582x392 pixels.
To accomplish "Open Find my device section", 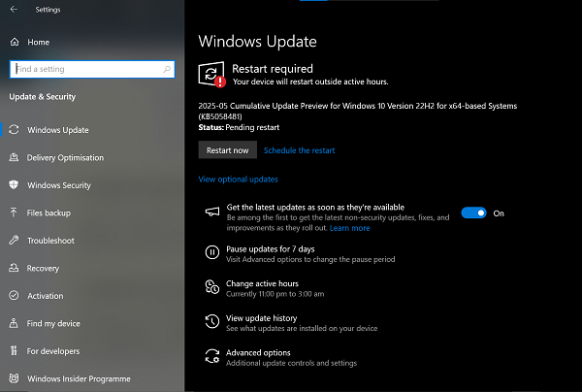I will click(x=53, y=323).
